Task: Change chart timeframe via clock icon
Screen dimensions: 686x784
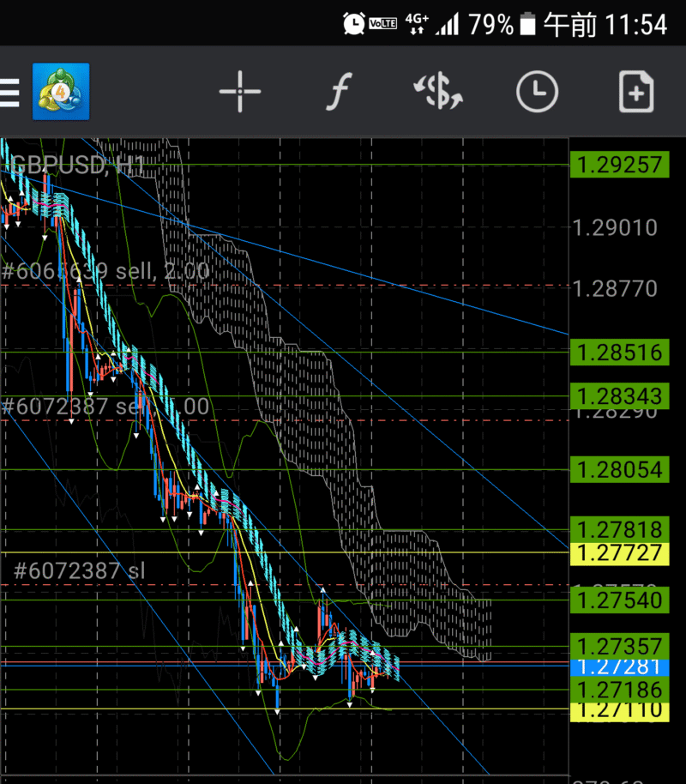Action: point(537,92)
